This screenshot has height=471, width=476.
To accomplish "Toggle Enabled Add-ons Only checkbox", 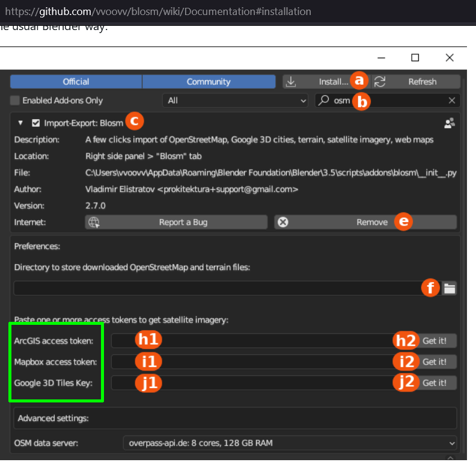I will 16,100.
